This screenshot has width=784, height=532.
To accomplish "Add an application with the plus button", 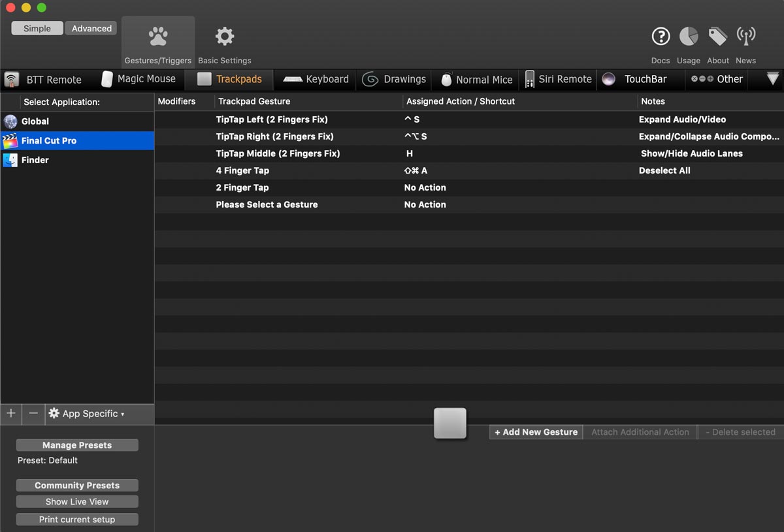I will (x=11, y=413).
